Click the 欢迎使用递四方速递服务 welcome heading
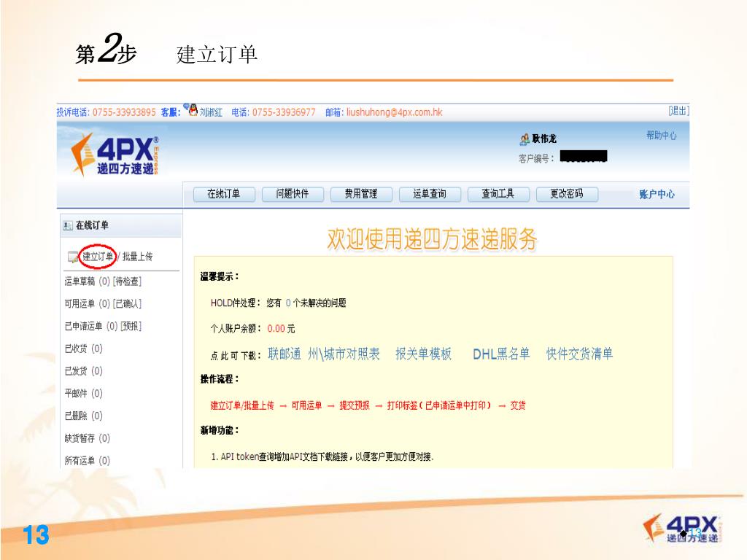Viewport: 747px width, 560px height. click(x=432, y=239)
